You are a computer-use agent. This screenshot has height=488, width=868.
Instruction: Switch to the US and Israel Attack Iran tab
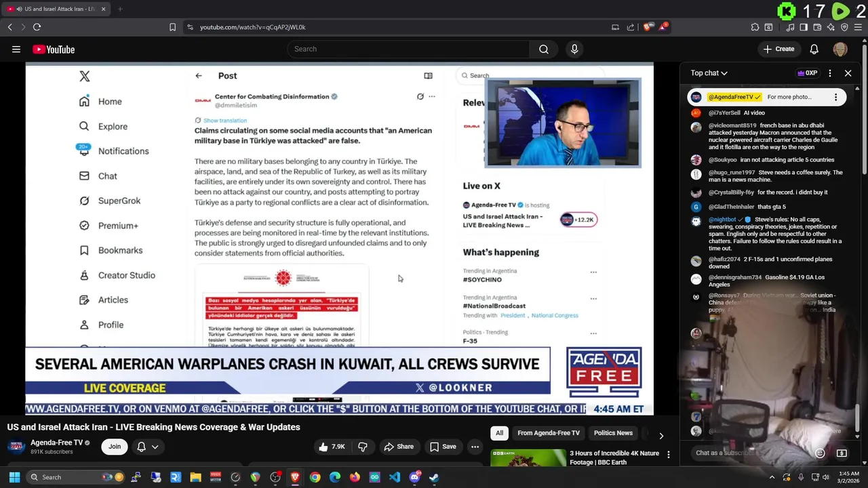58,9
